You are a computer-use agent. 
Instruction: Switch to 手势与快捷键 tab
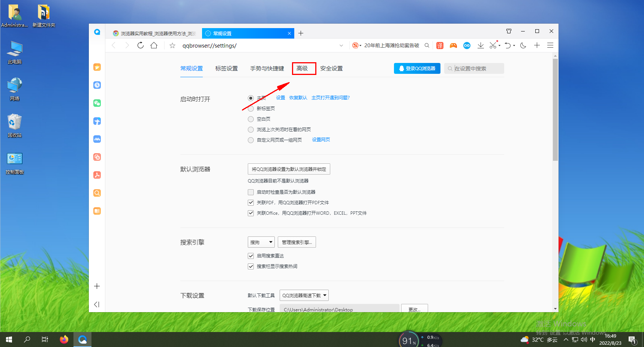click(267, 69)
